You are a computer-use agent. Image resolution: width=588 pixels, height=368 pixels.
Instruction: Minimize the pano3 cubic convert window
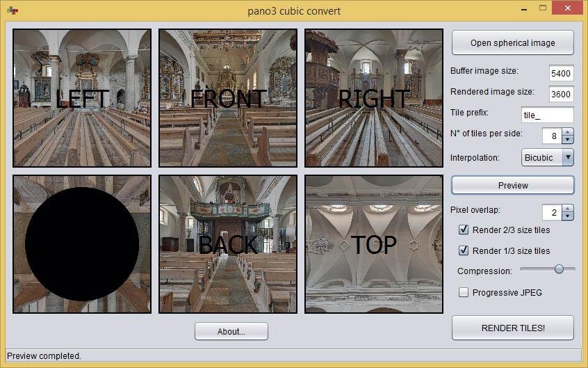pos(524,8)
